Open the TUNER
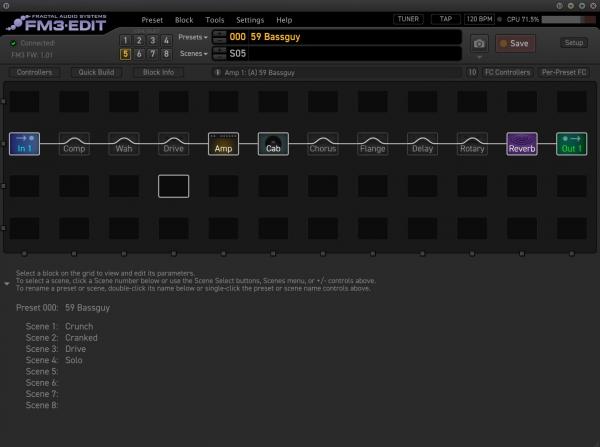 tap(408, 19)
